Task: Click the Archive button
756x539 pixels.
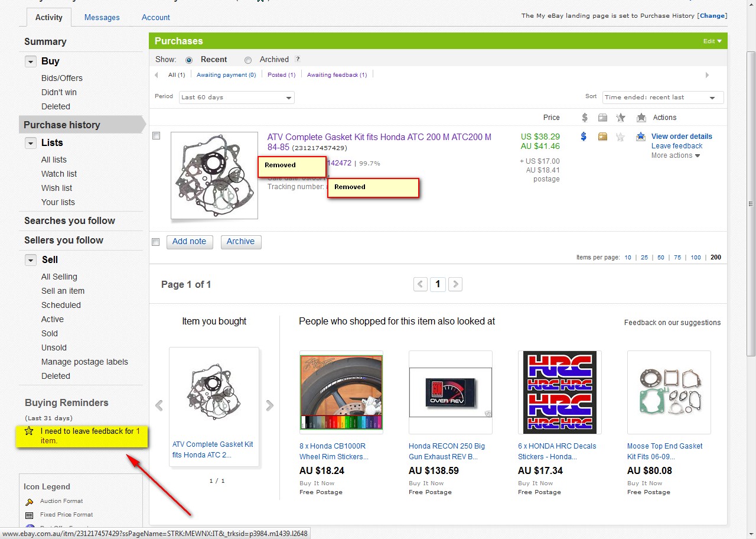Action: tap(240, 242)
